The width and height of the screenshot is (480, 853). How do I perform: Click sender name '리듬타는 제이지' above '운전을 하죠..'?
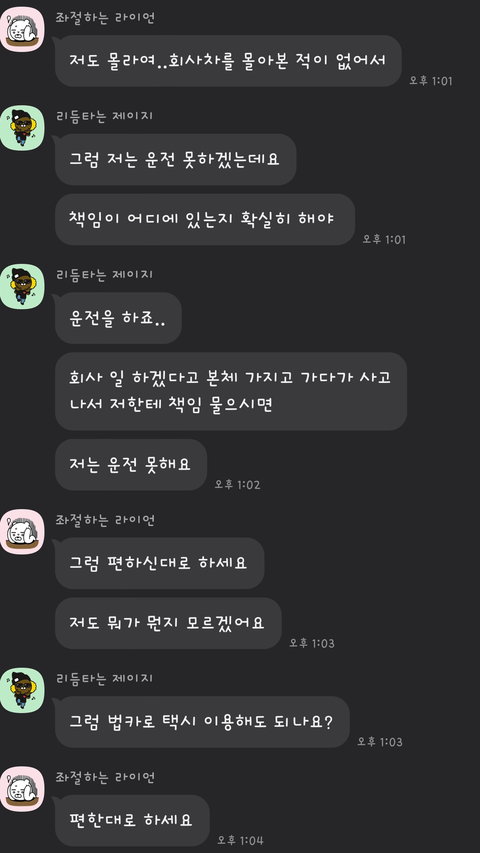coord(104,275)
